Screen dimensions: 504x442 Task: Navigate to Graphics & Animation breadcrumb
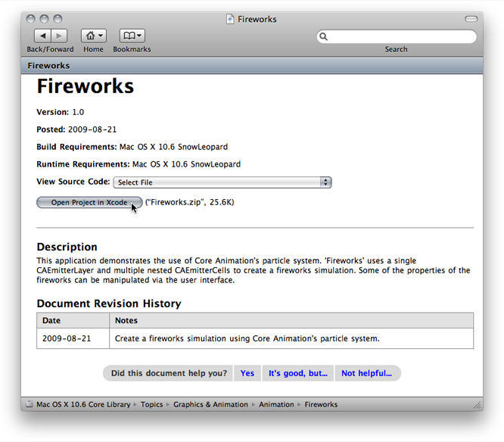coord(210,404)
